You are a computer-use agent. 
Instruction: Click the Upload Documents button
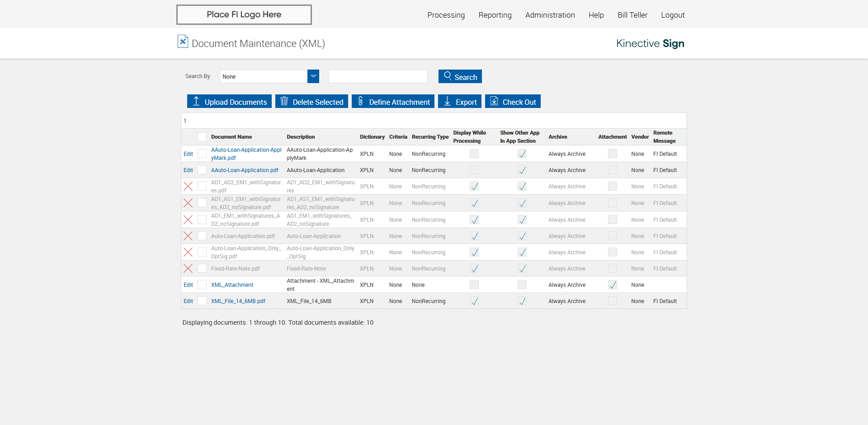[229, 102]
